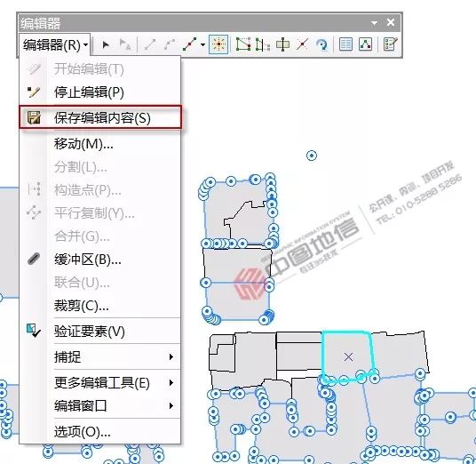Expand the 更多编辑工具(E) submenu
476x464 pixels.
tap(99, 383)
